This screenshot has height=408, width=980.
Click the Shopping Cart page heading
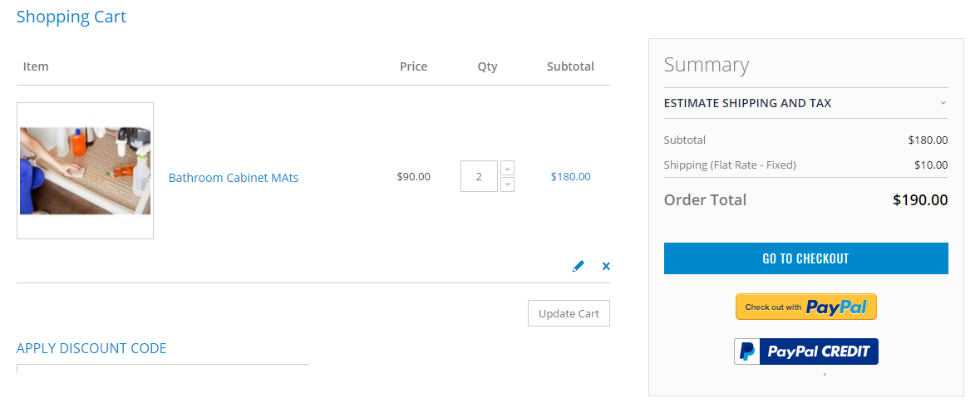click(71, 17)
